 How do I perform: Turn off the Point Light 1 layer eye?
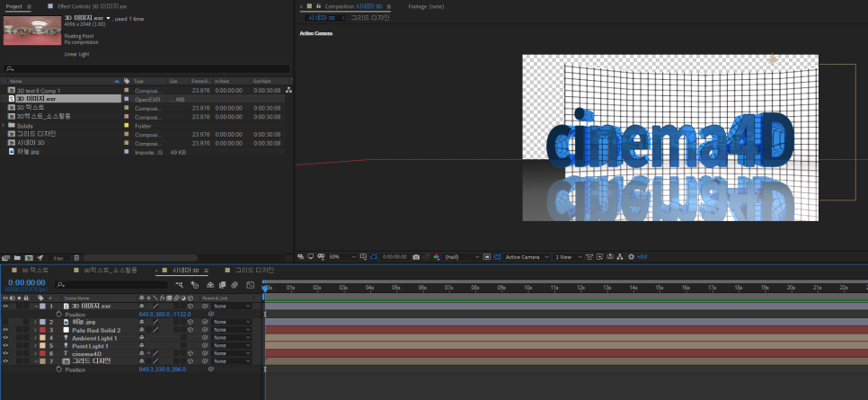pos(5,345)
